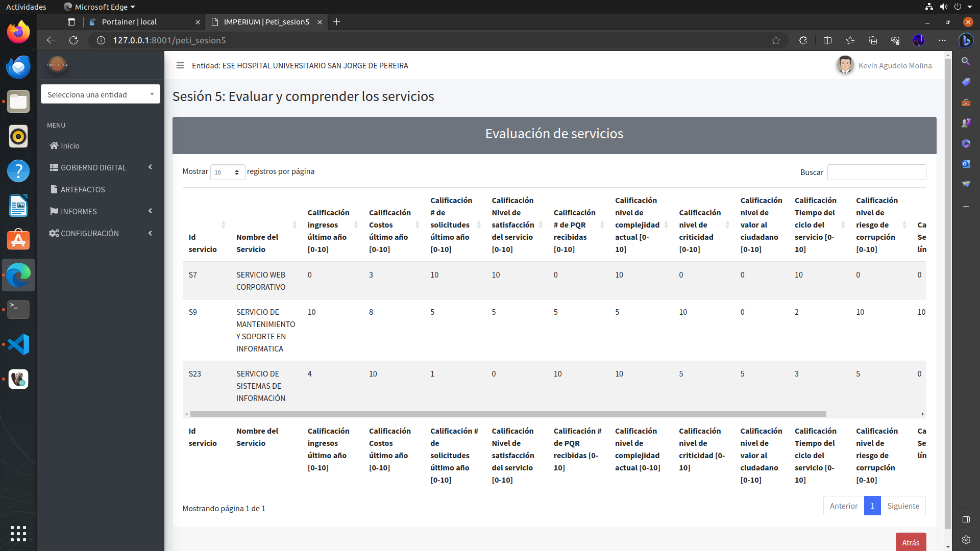Open Bing Copilot sidebar icon

pos(965,40)
